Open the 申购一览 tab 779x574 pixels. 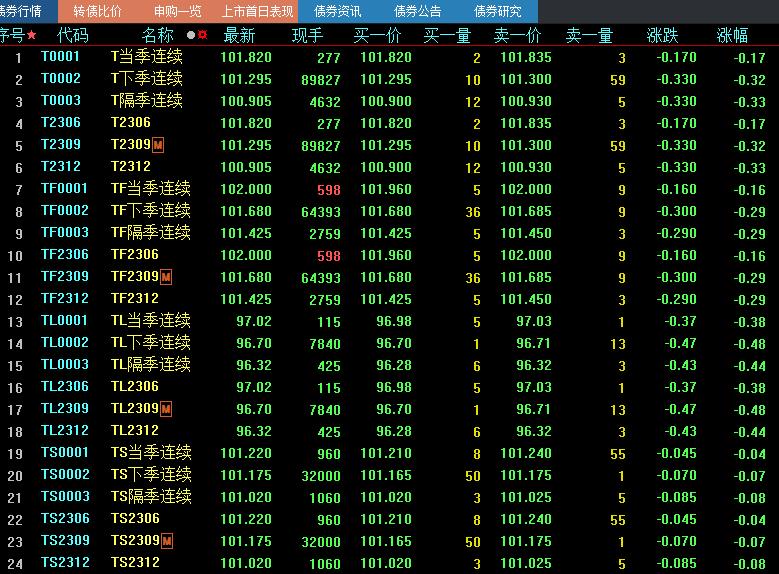coord(177,11)
